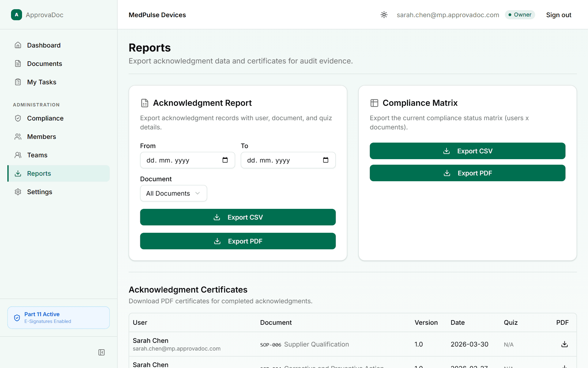Click Sign out
This screenshot has width=588, height=368.
[559, 15]
